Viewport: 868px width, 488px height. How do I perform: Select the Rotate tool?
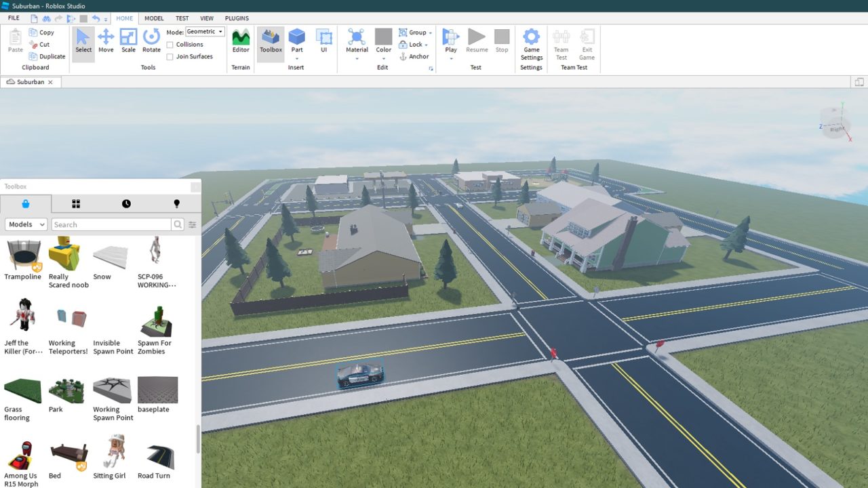(x=151, y=41)
